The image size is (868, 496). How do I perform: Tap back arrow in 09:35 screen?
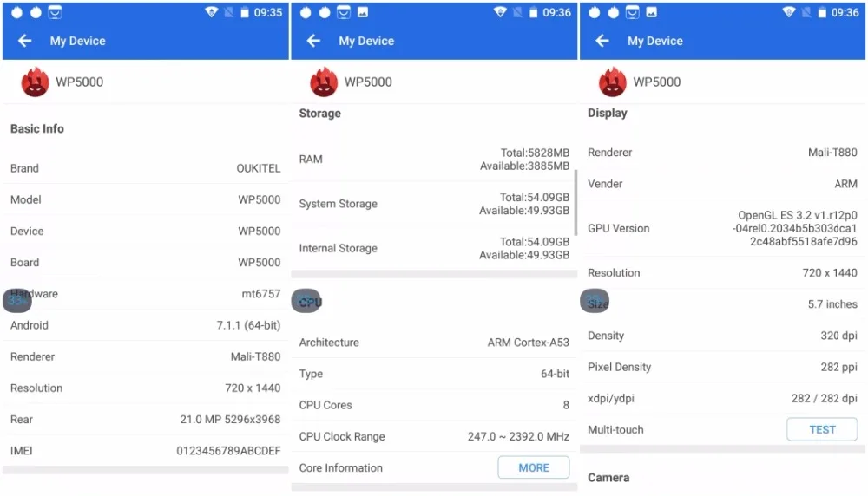[24, 41]
